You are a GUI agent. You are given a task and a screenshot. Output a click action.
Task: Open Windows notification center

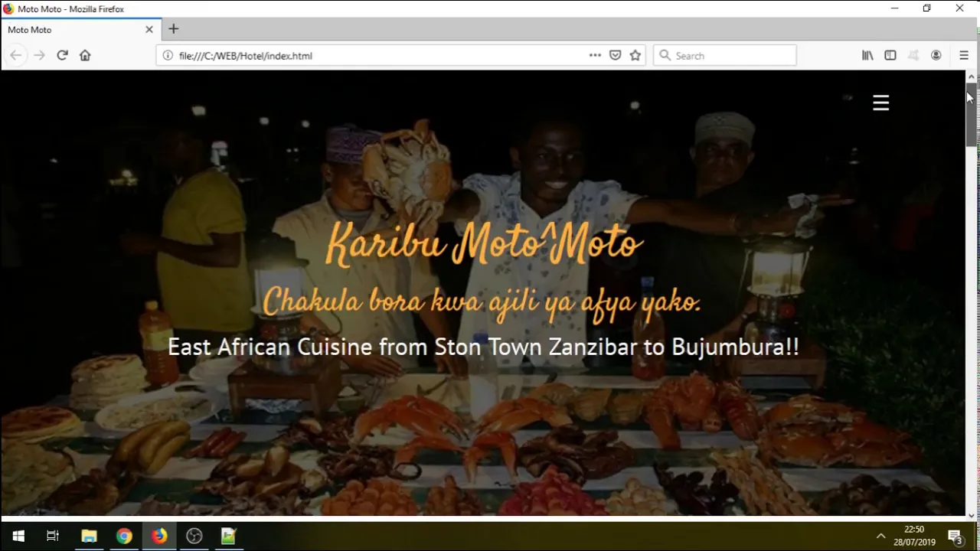coord(955,536)
